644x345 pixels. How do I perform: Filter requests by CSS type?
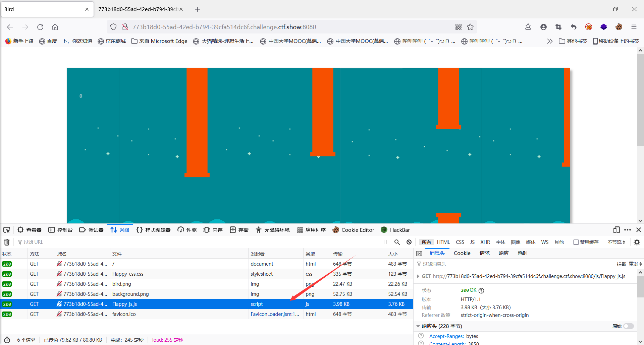point(460,242)
